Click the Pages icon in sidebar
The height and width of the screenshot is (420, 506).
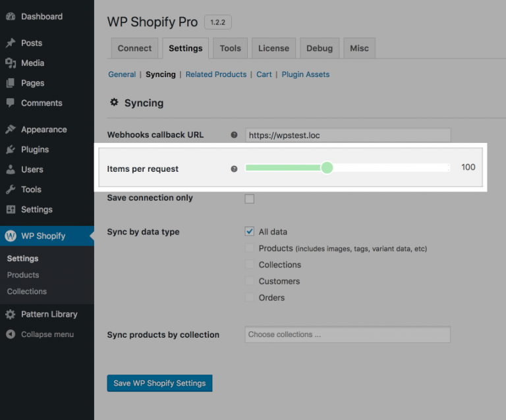11,83
